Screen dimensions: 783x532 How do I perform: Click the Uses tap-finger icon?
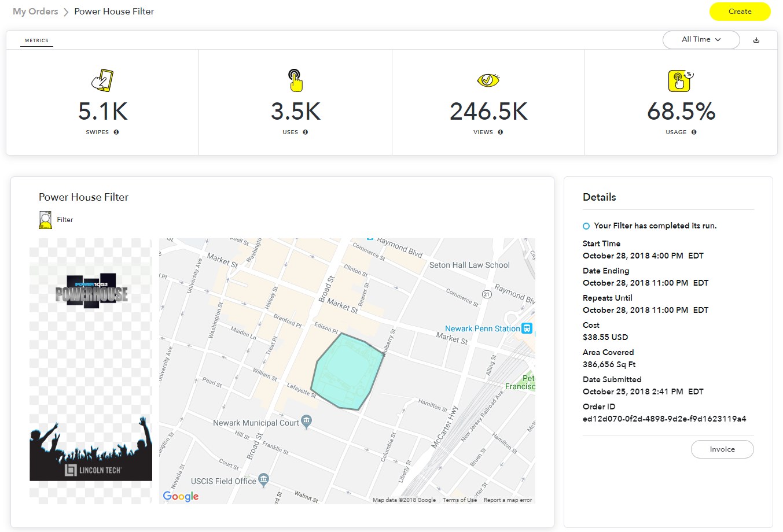[x=296, y=80]
